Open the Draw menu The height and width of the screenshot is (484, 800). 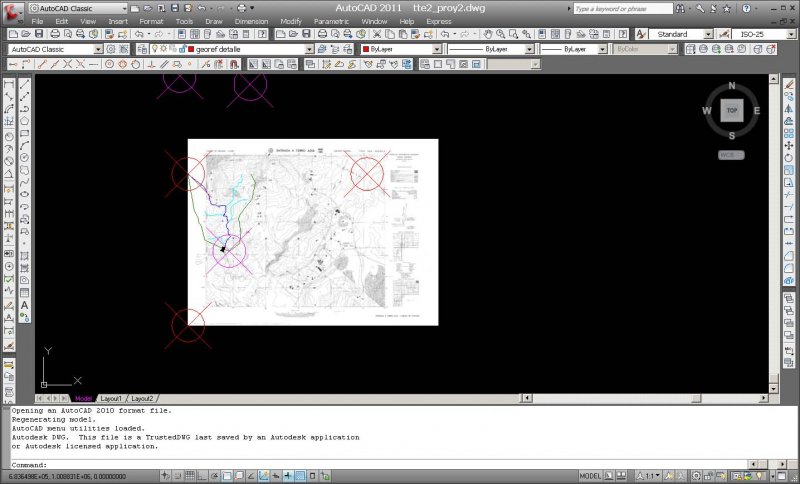[x=213, y=21]
